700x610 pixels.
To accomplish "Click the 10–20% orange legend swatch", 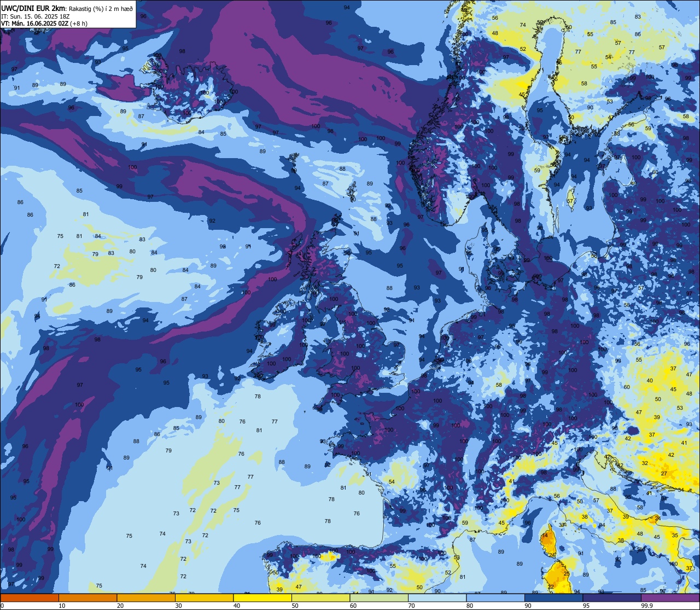I will pyautogui.click(x=87, y=597).
